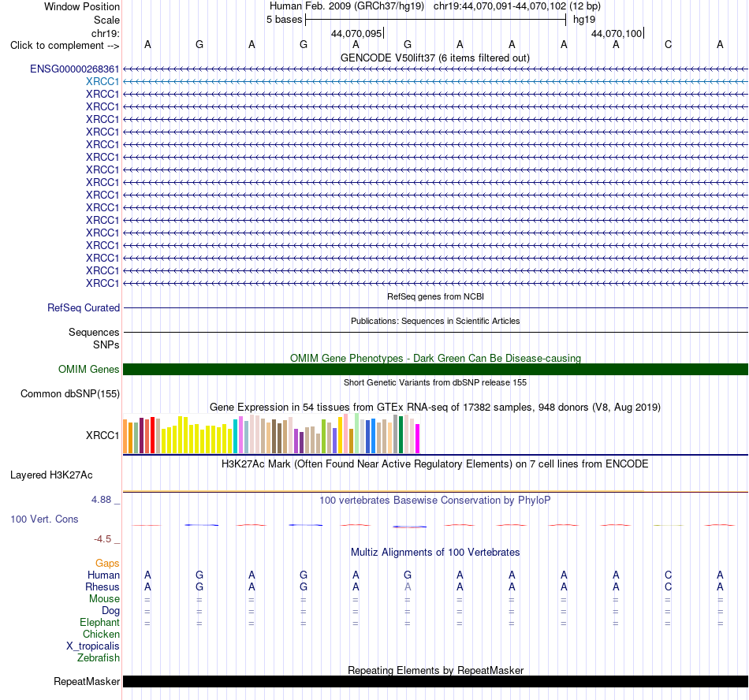Click the Dog species label
The image size is (749, 700).
pos(111,611)
